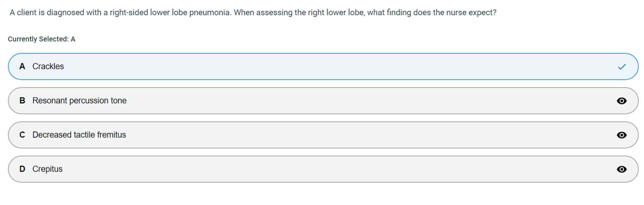The image size is (644, 205).
Task: Click the bold letter D label
Action: click(22, 169)
